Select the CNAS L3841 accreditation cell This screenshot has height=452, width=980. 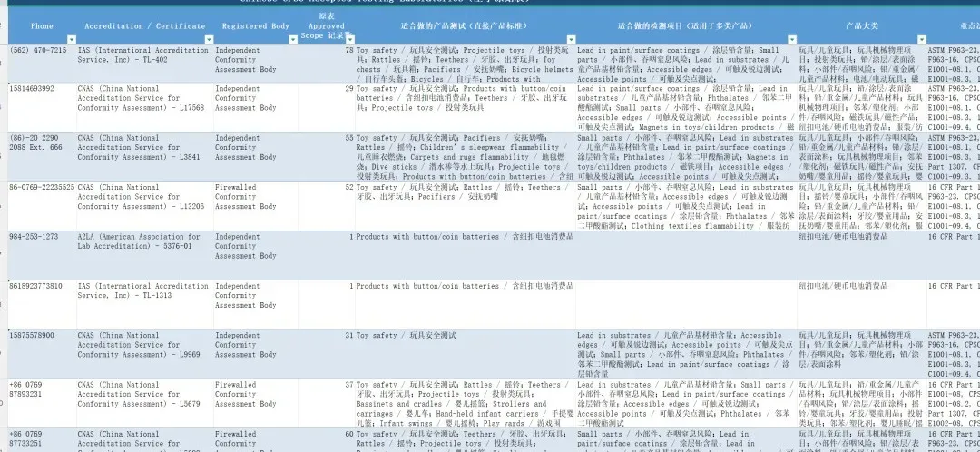click(x=145, y=156)
